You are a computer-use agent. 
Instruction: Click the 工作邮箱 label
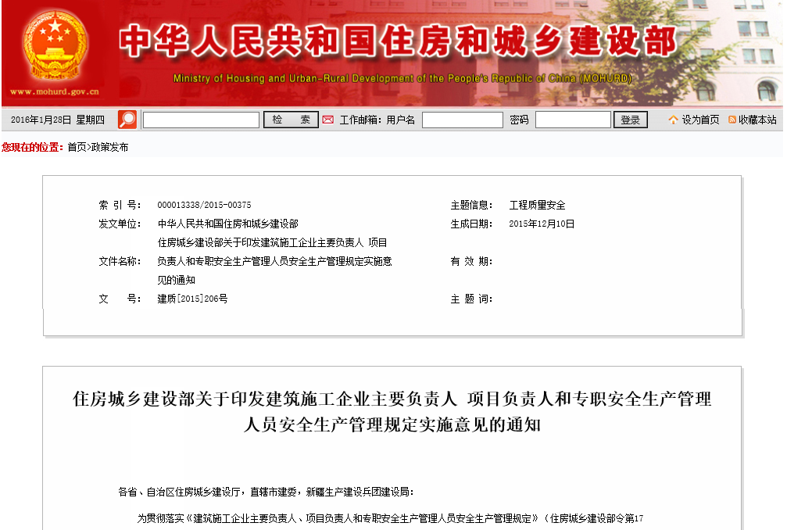click(360, 120)
